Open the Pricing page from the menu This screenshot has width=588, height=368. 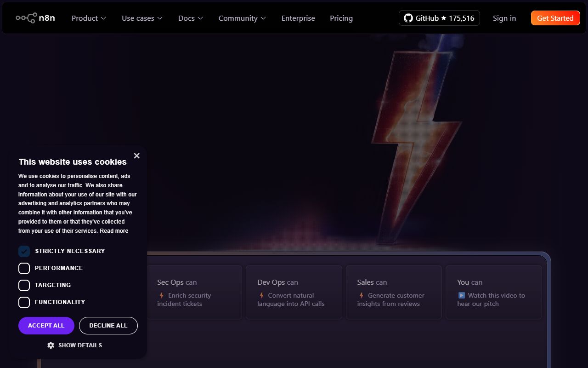click(341, 18)
